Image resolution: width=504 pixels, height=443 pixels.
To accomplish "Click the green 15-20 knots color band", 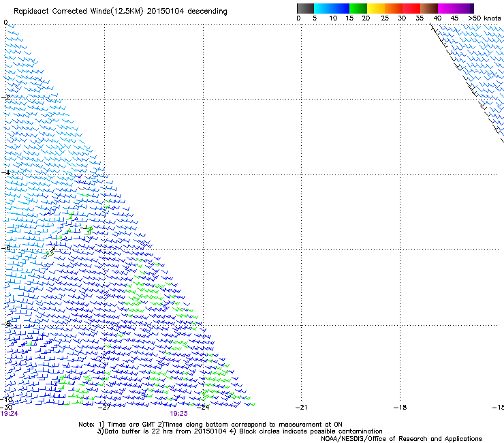I will tap(358, 8).
